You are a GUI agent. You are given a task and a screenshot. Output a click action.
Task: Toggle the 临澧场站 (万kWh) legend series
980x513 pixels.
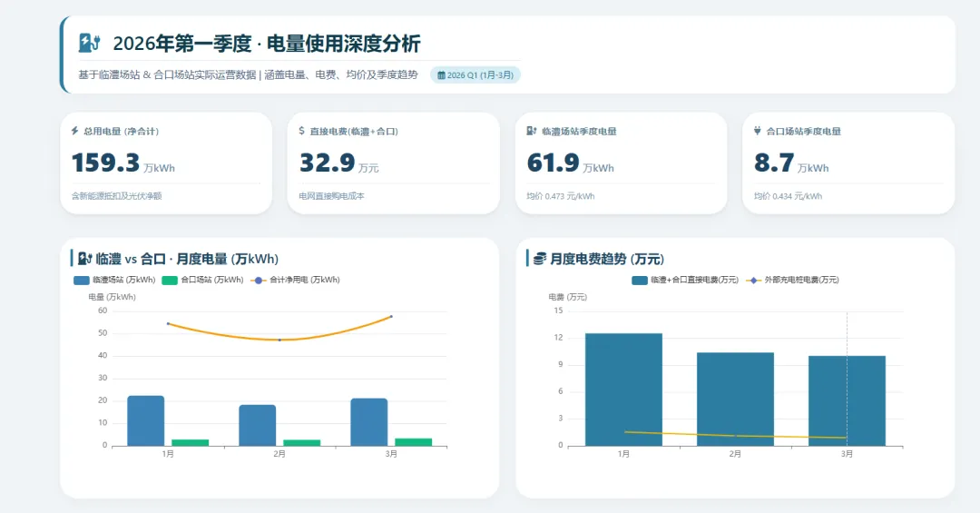[114, 281]
